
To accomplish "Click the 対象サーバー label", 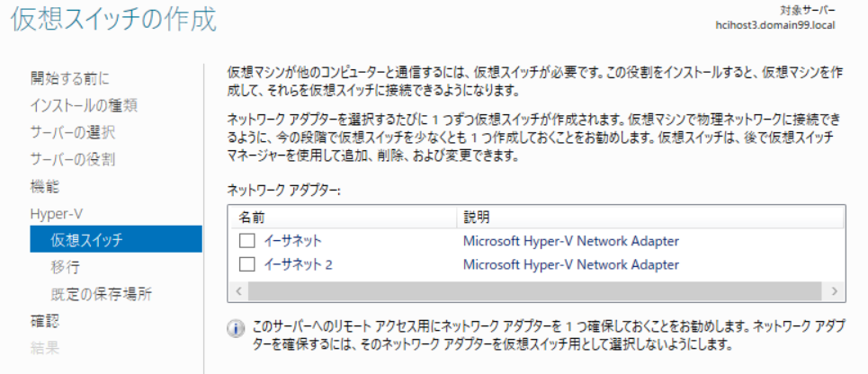I will pos(808,11).
